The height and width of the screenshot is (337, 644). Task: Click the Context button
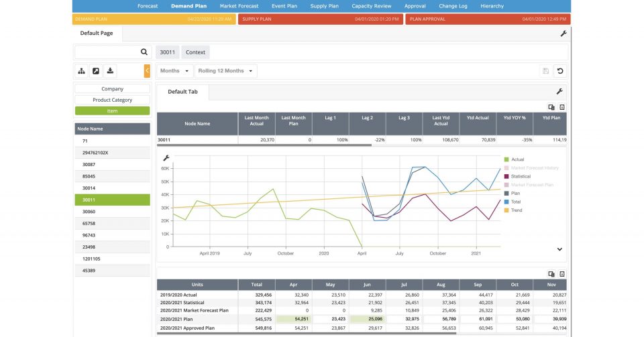(195, 52)
